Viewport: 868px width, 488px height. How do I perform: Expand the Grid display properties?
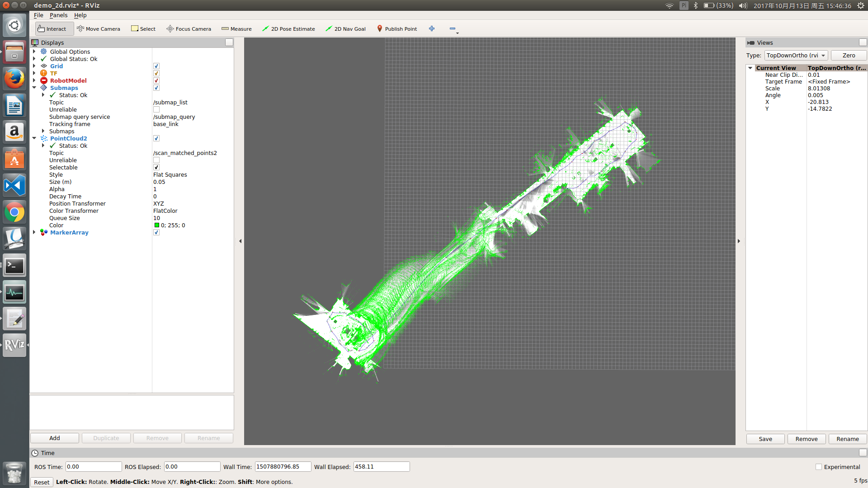(34, 66)
